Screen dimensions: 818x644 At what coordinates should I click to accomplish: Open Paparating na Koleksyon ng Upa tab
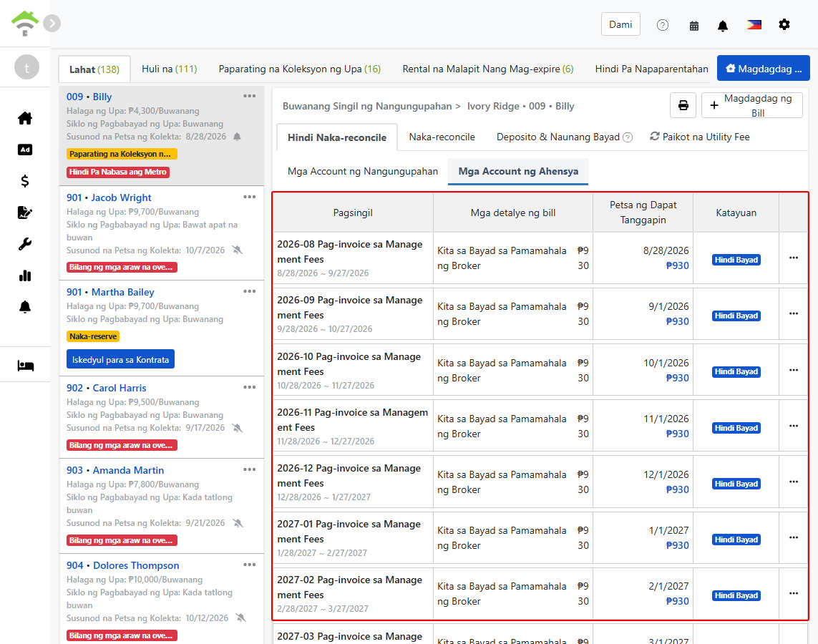click(299, 69)
